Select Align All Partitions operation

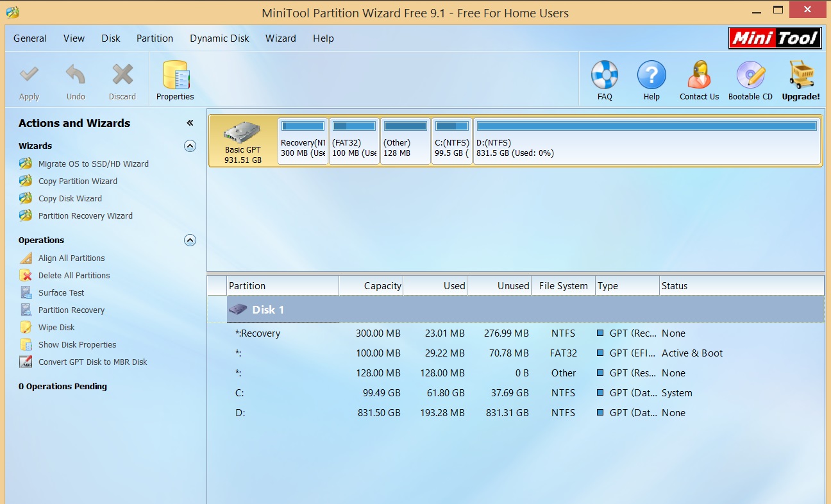(71, 258)
